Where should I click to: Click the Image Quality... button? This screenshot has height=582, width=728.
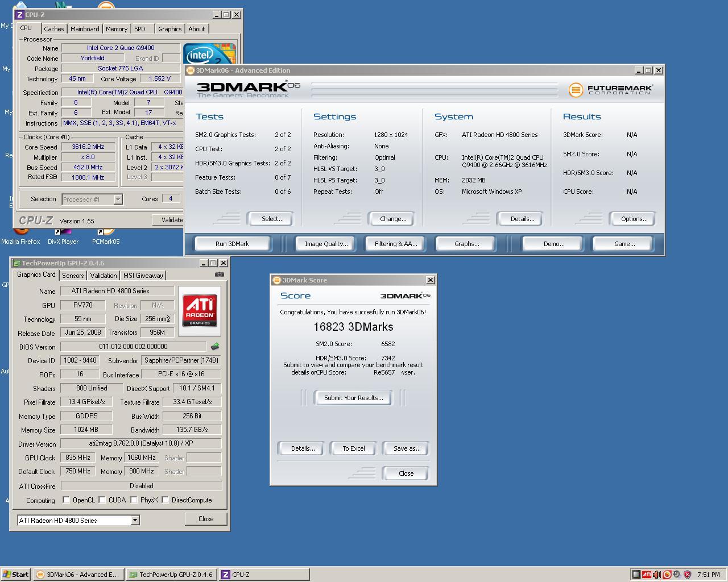coord(326,244)
